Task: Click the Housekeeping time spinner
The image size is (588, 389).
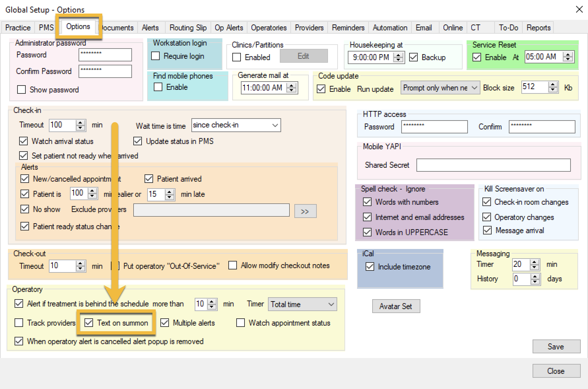Action: (x=399, y=57)
